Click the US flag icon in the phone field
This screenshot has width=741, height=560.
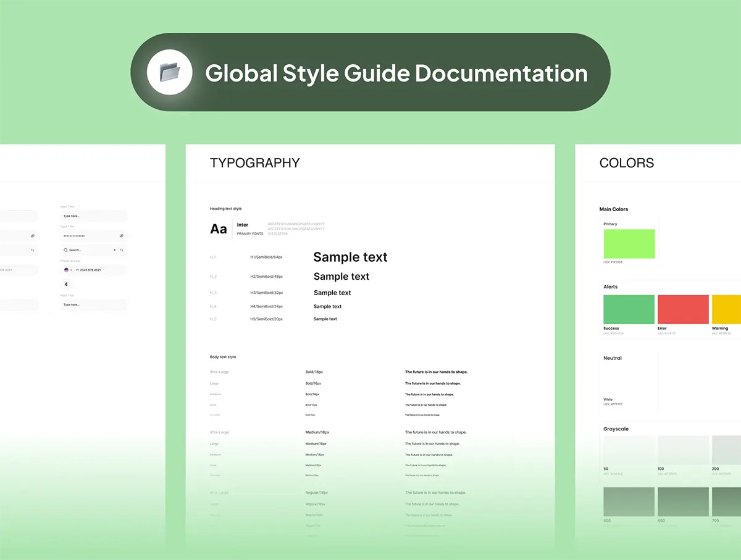point(66,270)
